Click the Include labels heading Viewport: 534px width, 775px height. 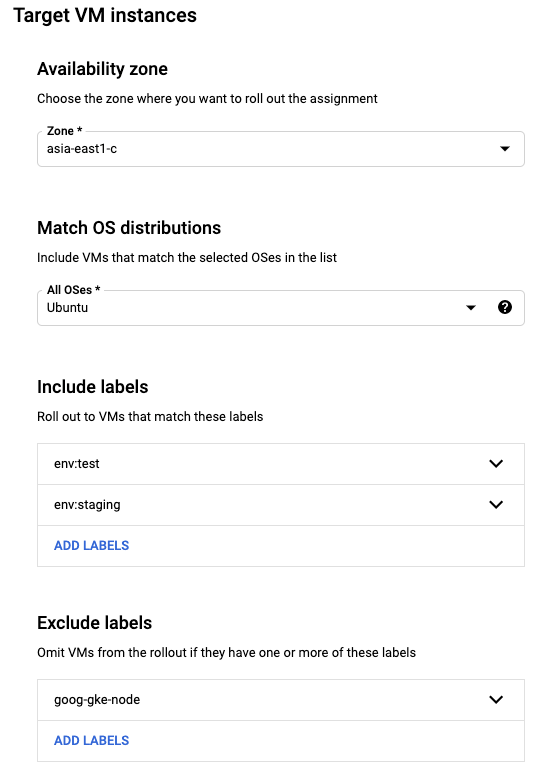(92, 387)
